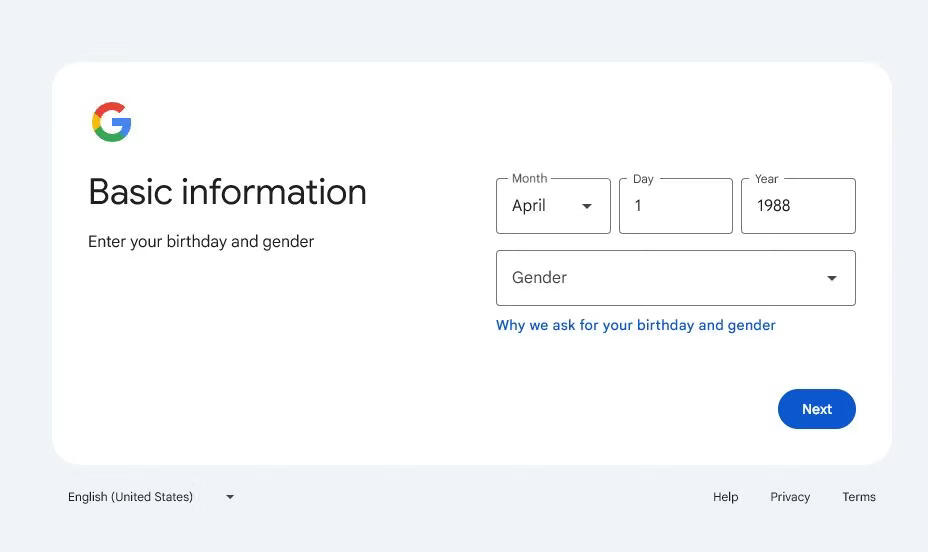Focus the Day input field
This screenshot has width=928, height=552.
click(675, 206)
